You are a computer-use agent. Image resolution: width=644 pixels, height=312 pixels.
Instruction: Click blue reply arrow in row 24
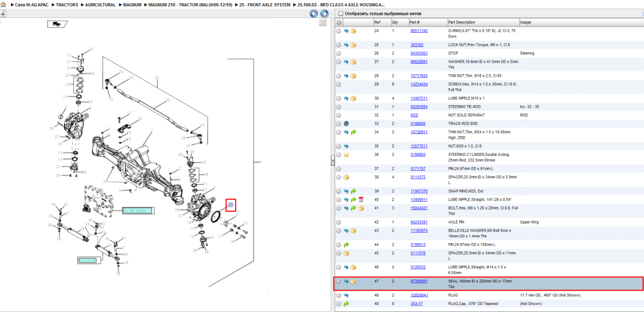[x=346, y=31]
